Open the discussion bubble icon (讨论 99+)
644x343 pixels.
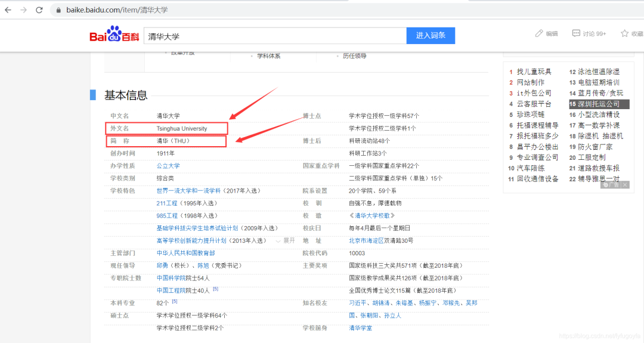click(576, 33)
